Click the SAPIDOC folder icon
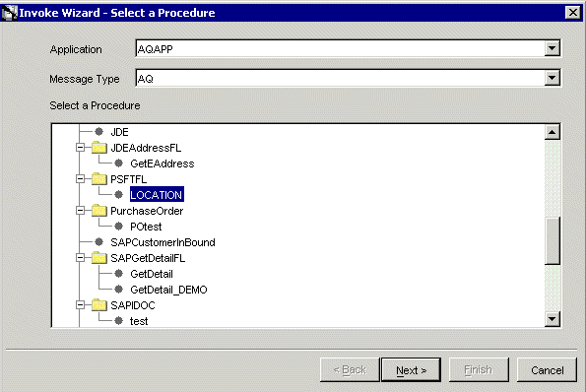 (99, 305)
